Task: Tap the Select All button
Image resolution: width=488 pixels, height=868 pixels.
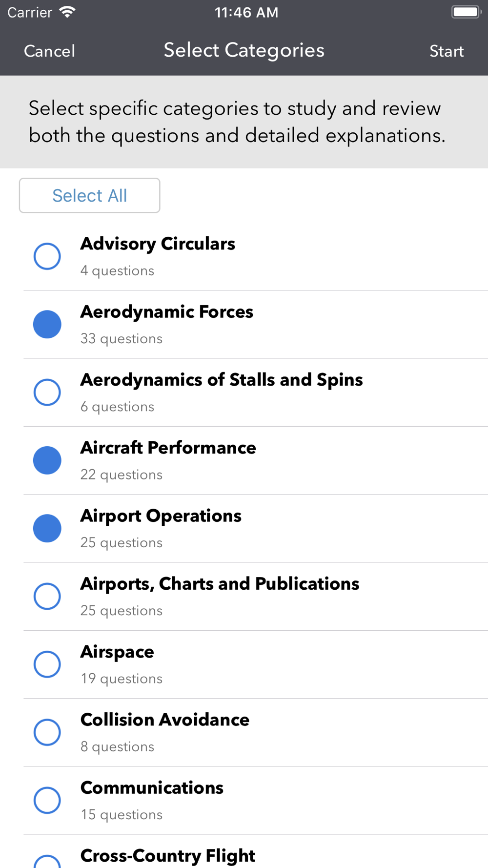Action: 90,196
